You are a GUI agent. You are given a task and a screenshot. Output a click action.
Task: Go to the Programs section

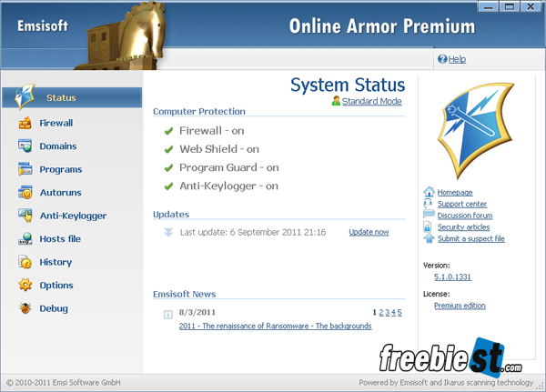61,169
